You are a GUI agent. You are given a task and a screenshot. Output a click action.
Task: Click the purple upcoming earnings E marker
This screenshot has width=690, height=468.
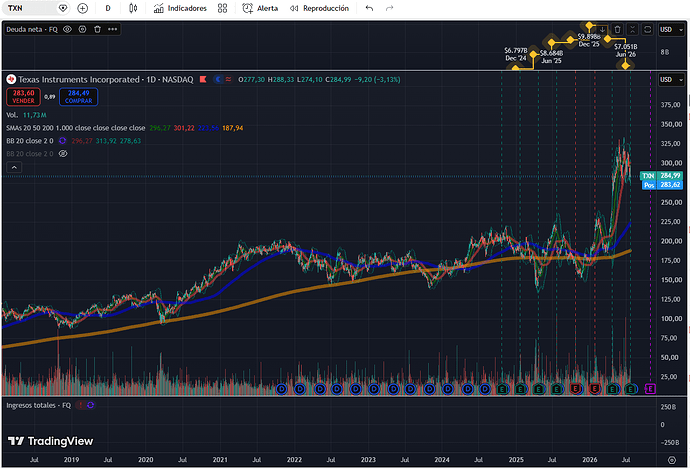tap(650, 389)
